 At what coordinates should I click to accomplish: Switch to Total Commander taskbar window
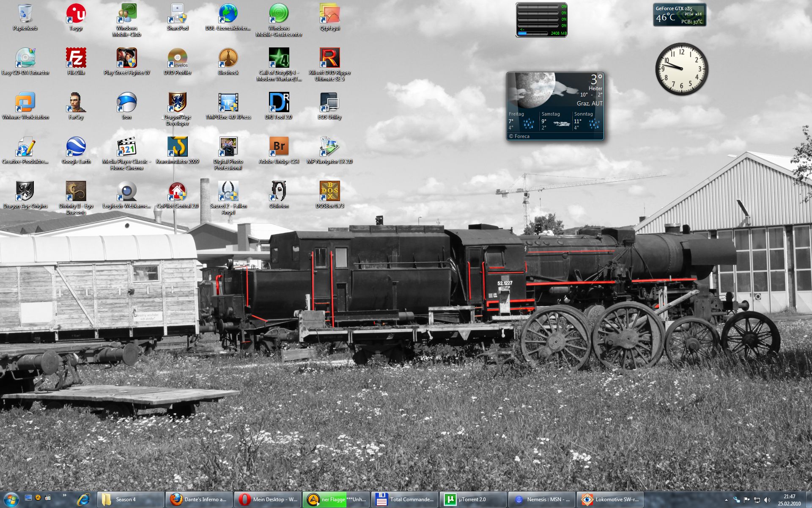click(404, 500)
